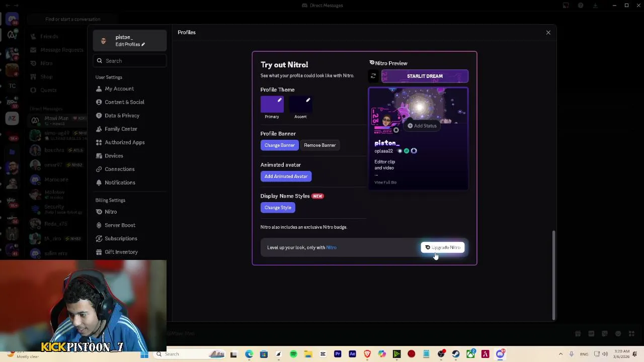Open My Account settings
The width and height of the screenshot is (644, 362).
click(x=129, y=89)
